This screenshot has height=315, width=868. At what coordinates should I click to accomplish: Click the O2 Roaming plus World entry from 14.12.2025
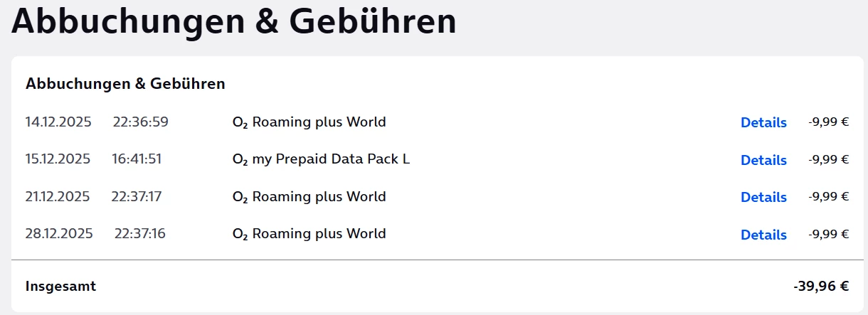coord(309,122)
